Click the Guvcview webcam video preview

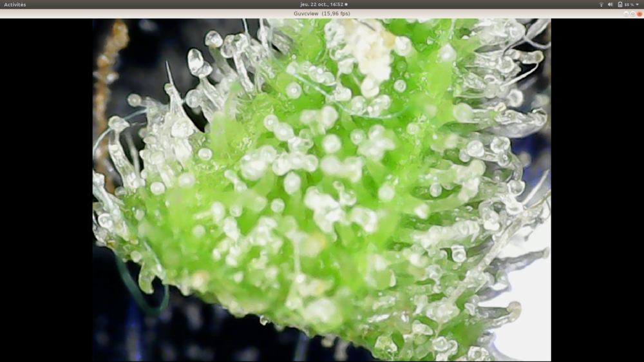pyautogui.click(x=321, y=190)
